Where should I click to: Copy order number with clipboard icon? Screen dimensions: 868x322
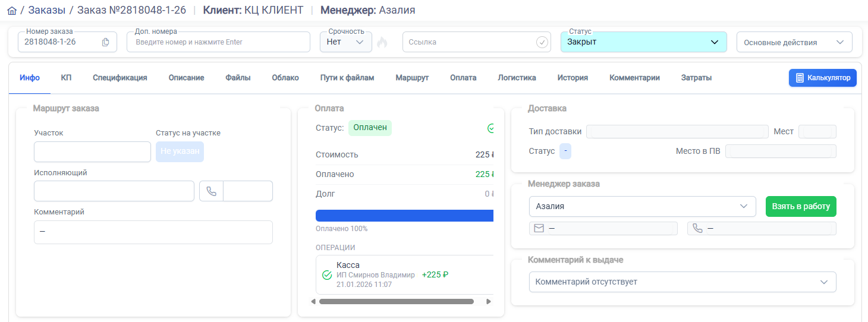106,42
